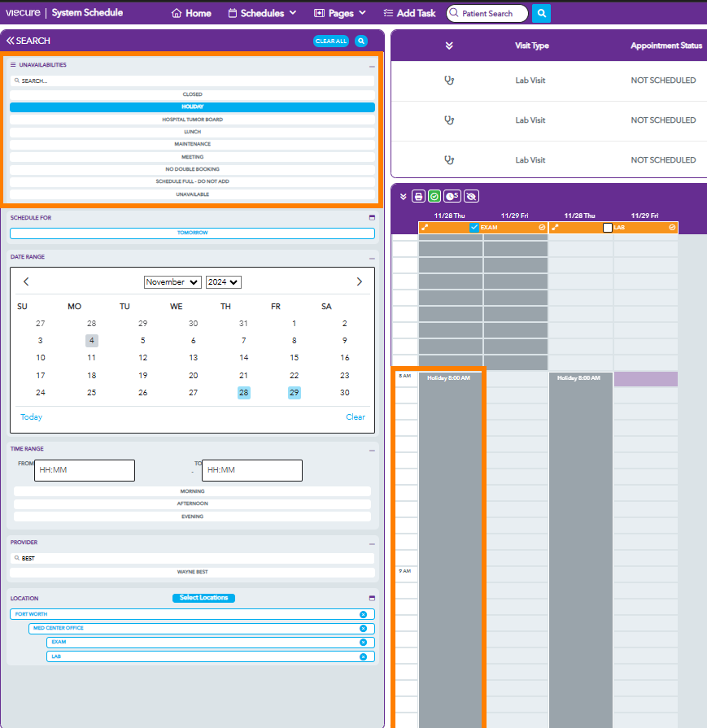Collapse the SEARCH panel with double chevron
The width and height of the screenshot is (707, 728).
11,41
